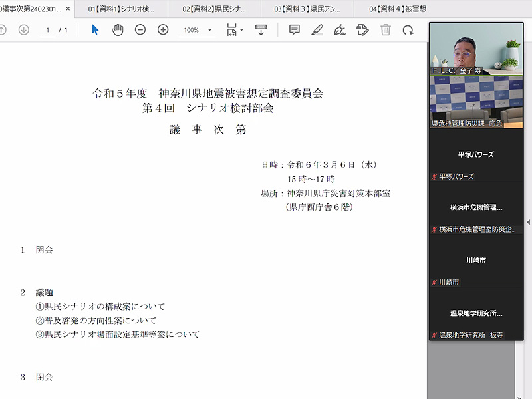This screenshot has height=399, width=532.
Task: Expand the page fit options dropdown
Action: (235, 30)
